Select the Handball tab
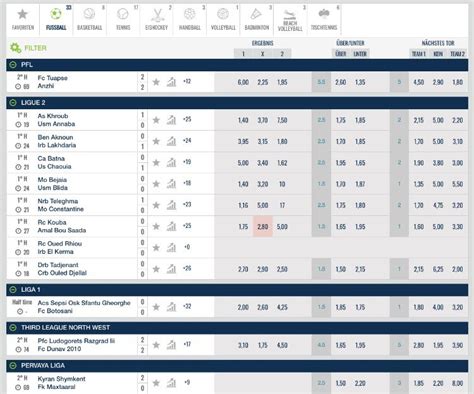 (190, 19)
